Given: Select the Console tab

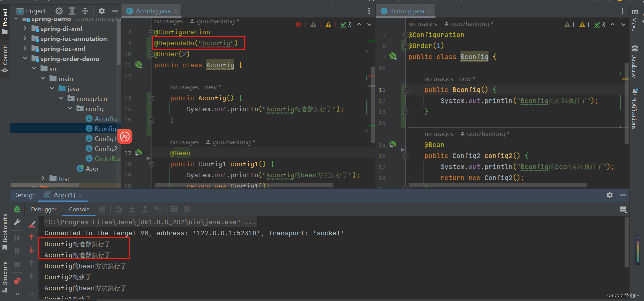Looking at the screenshot, I should [79, 209].
